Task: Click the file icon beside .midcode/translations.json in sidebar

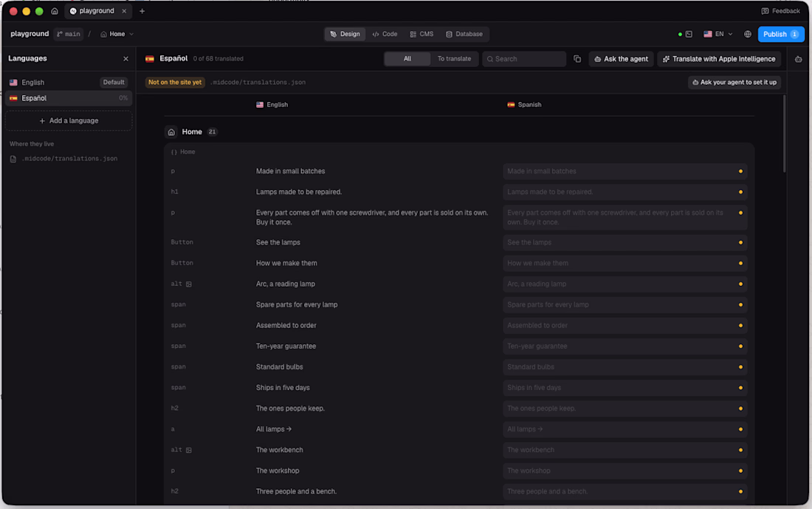Action: pyautogui.click(x=13, y=159)
